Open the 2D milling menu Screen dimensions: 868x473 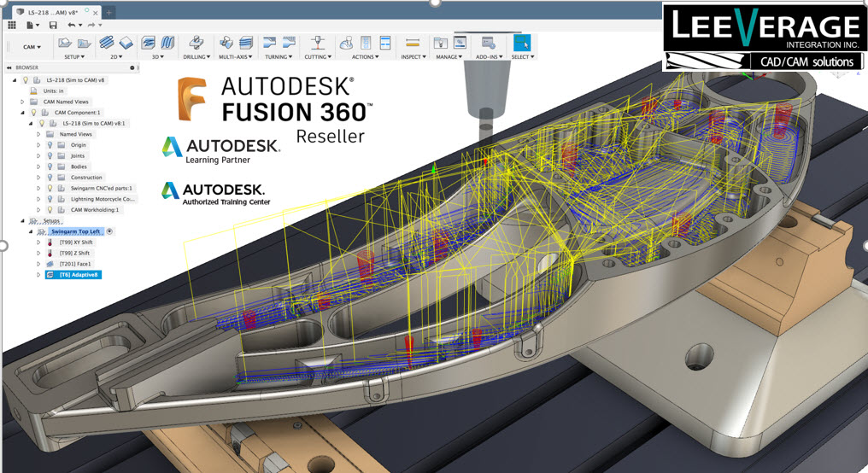pyautogui.click(x=116, y=56)
